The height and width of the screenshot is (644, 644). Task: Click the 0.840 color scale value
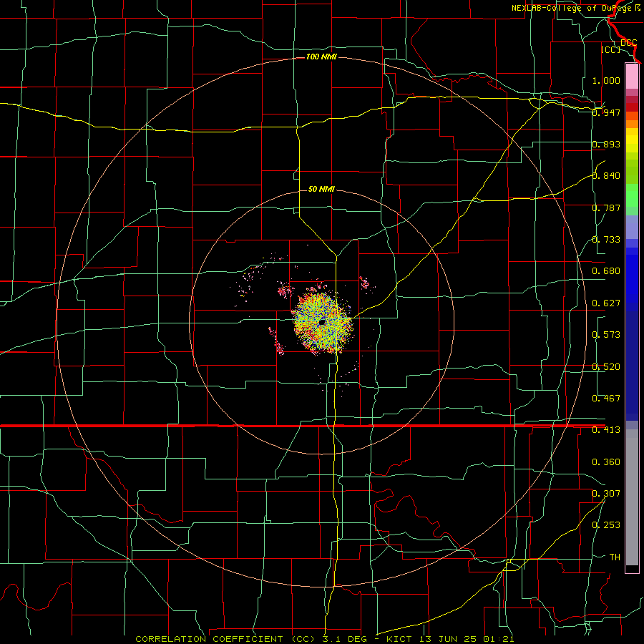click(606, 176)
